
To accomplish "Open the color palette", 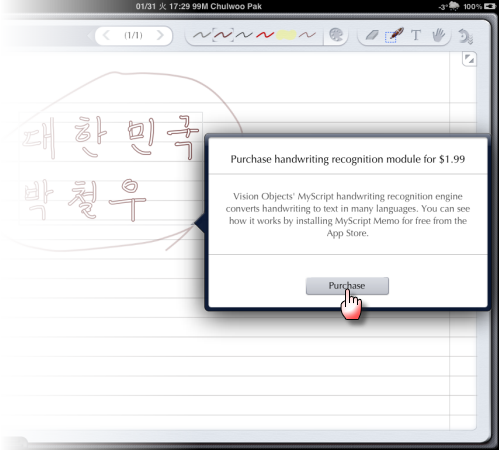I will pyautogui.click(x=336, y=35).
